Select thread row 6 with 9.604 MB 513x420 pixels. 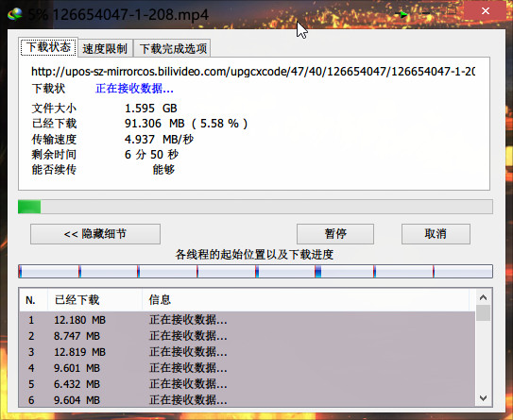pos(247,400)
